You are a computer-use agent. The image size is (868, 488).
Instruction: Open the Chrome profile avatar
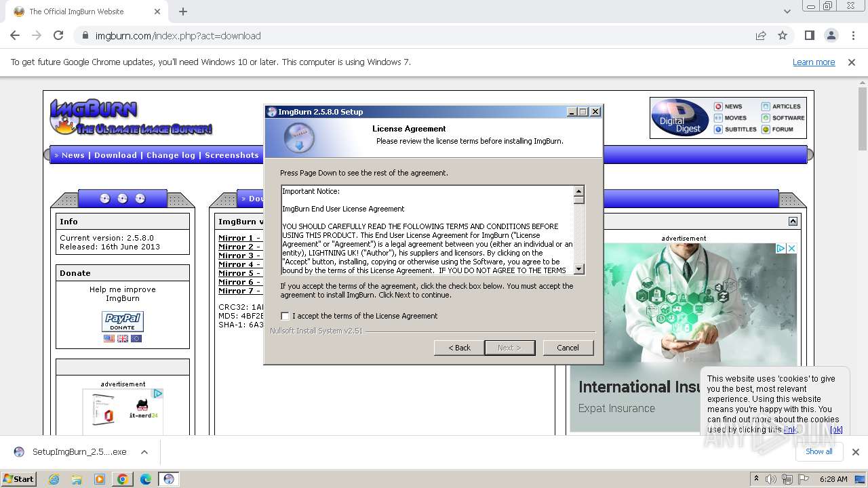click(x=831, y=36)
